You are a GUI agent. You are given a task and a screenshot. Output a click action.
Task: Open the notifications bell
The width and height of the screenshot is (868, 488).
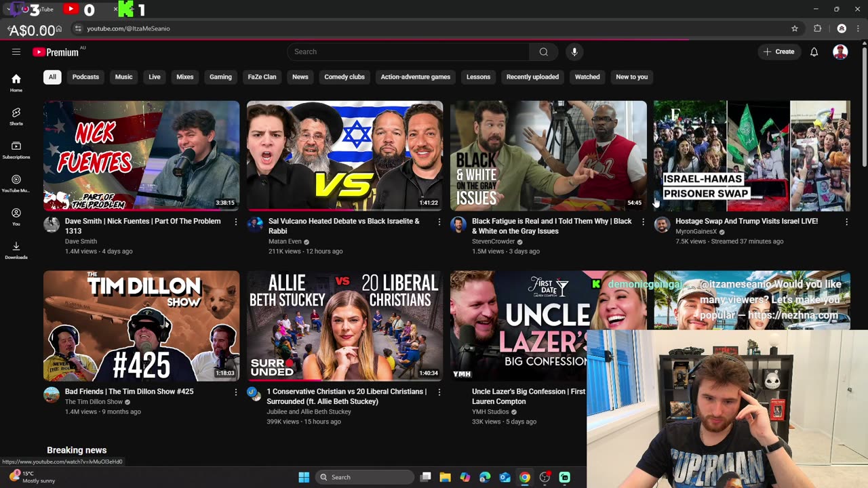[814, 52]
